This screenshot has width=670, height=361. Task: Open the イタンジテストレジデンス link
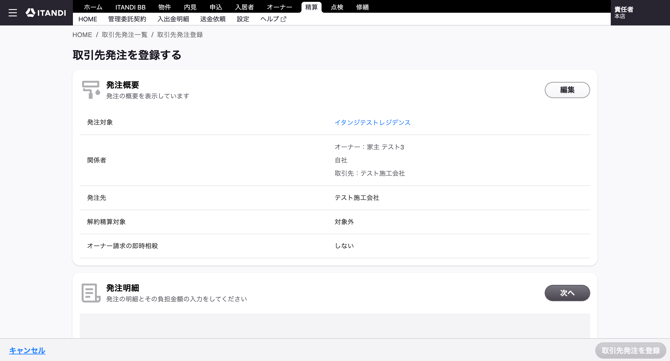pos(372,123)
